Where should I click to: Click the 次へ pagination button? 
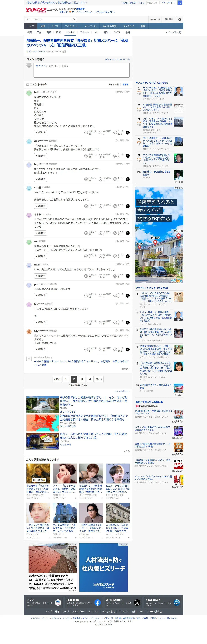click(x=99, y=379)
